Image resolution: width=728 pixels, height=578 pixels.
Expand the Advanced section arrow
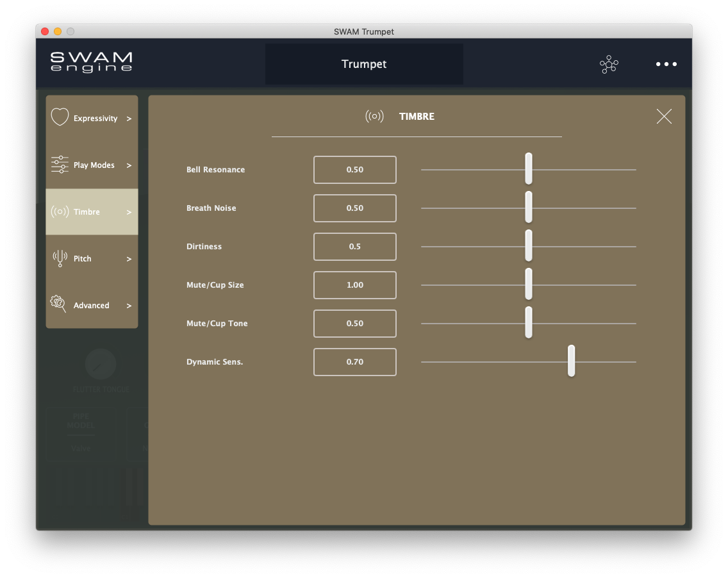coord(129,306)
